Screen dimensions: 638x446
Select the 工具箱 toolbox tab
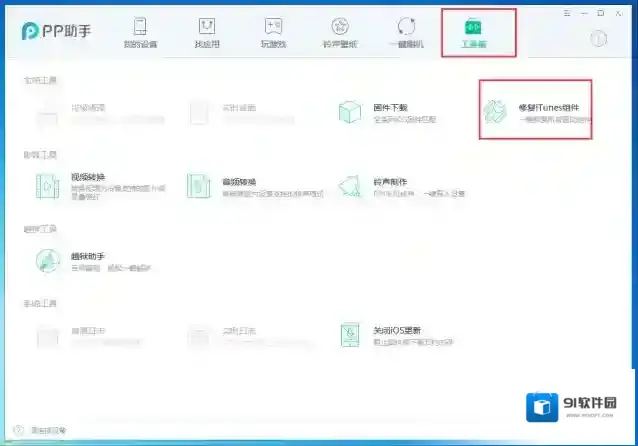(x=473, y=32)
